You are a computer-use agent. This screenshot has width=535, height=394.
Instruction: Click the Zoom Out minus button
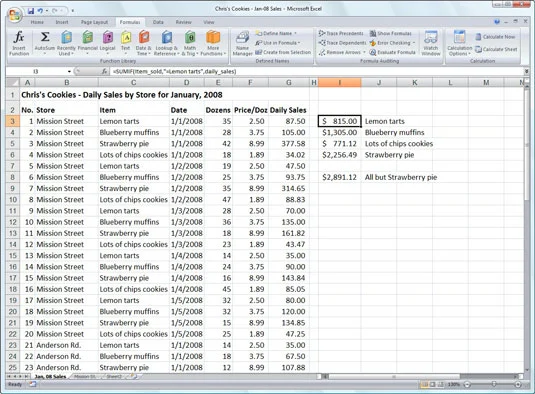(x=468, y=384)
